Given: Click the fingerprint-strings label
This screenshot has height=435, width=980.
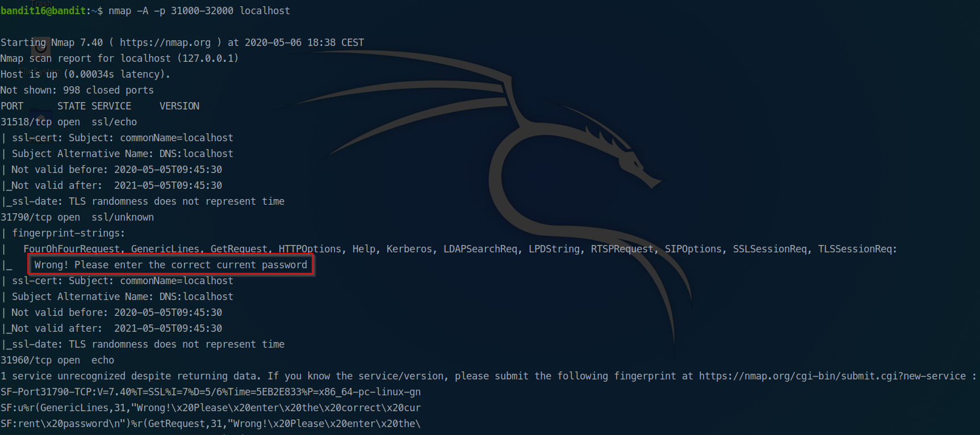Looking at the screenshot, I should point(68,233).
